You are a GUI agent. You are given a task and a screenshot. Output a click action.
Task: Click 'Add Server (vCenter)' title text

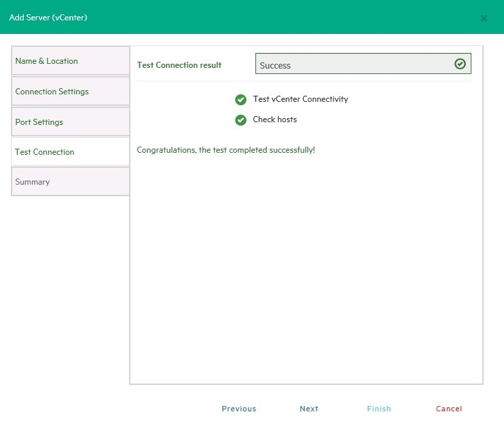(x=48, y=18)
